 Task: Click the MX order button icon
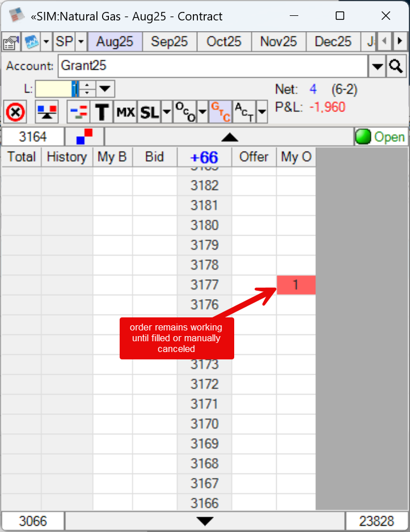pyautogui.click(x=125, y=112)
